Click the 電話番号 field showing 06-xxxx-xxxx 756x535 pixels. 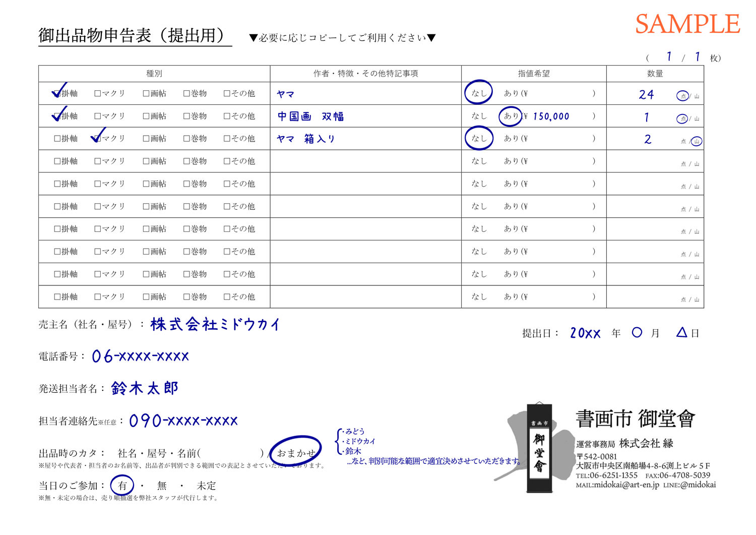coord(140,356)
